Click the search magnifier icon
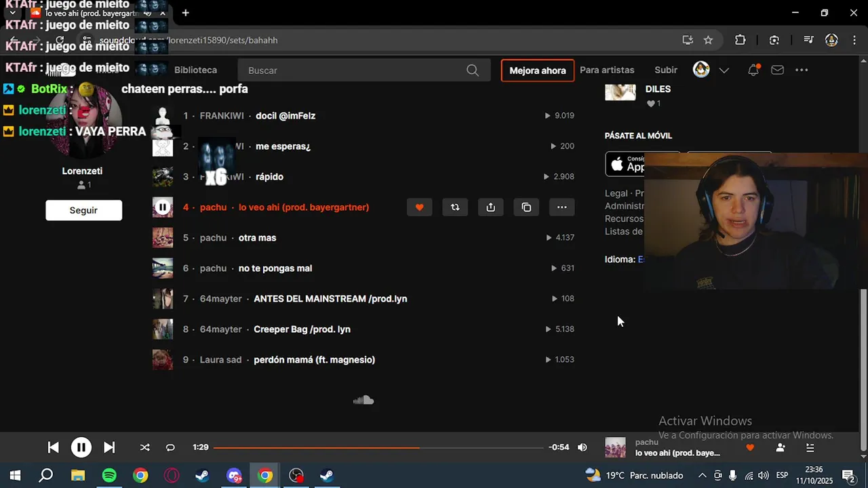 pos(473,70)
